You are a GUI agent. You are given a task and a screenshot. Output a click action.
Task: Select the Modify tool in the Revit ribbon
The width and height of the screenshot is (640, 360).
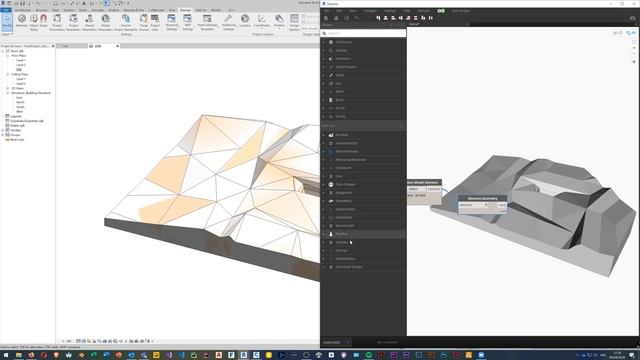click(x=7, y=22)
